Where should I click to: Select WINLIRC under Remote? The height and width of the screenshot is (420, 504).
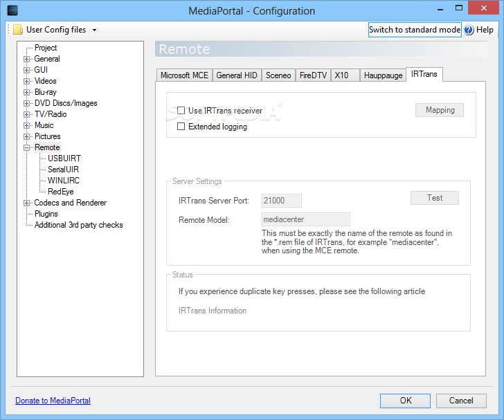[64, 181]
